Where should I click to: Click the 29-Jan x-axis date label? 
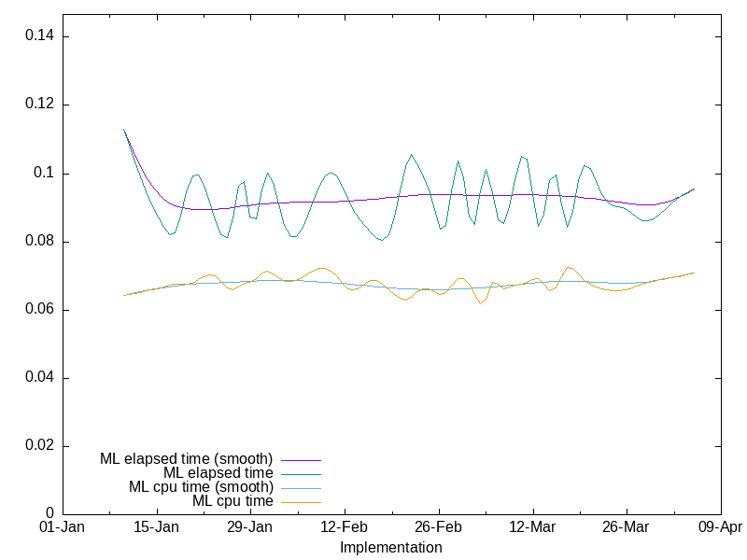click(249, 527)
